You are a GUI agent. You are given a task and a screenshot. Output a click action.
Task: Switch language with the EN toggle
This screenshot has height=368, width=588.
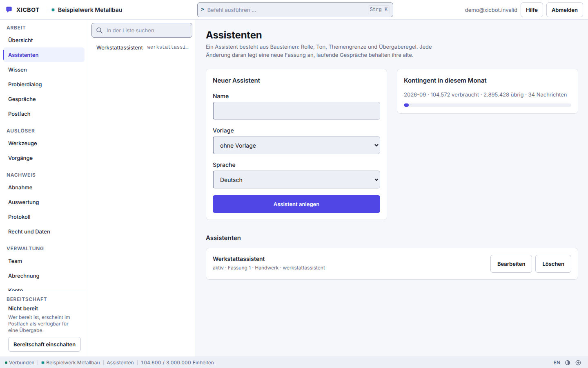pyautogui.click(x=557, y=363)
